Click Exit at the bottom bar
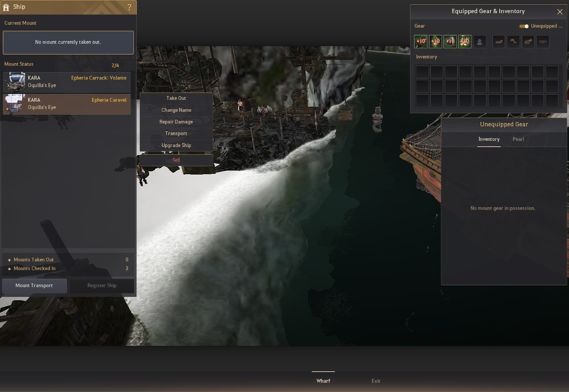The height and width of the screenshot is (392, 569). pyautogui.click(x=376, y=381)
